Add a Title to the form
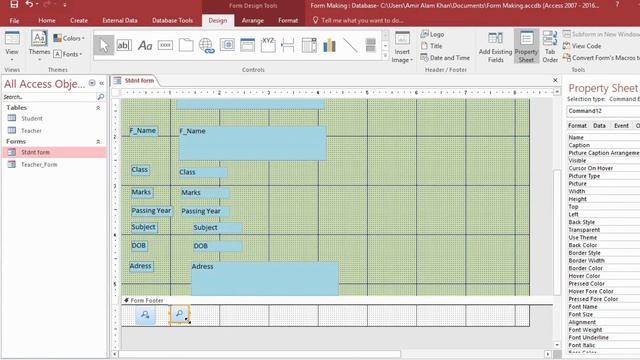The image size is (640, 360). point(431,46)
